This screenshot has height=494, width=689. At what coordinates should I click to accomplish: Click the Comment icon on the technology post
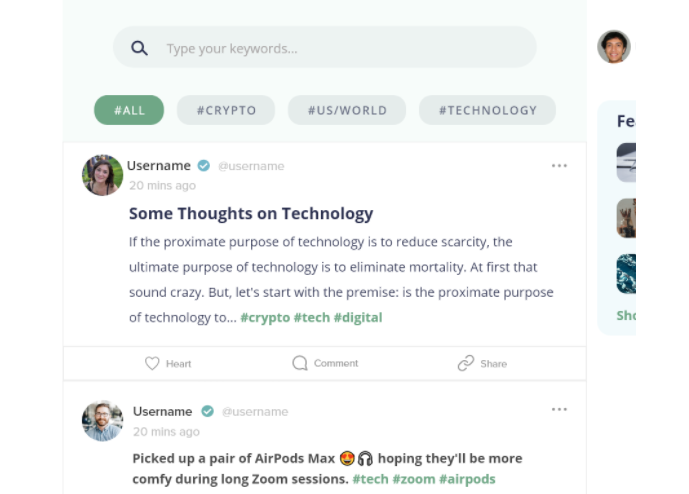point(300,363)
